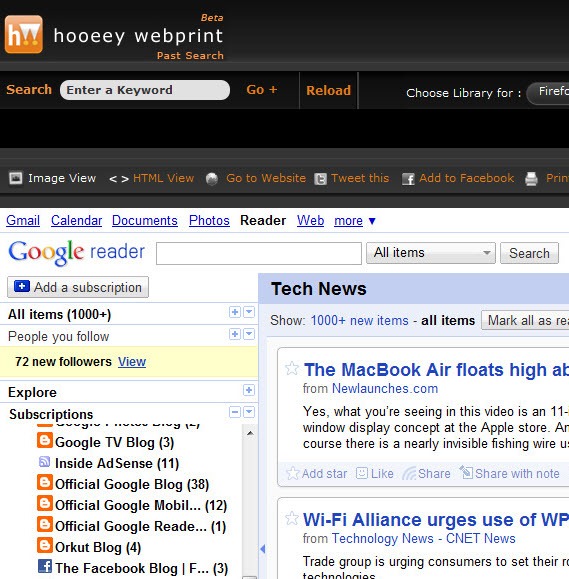
Task: Click the Blogger icon beside Google TV Blog
Action: (45, 441)
